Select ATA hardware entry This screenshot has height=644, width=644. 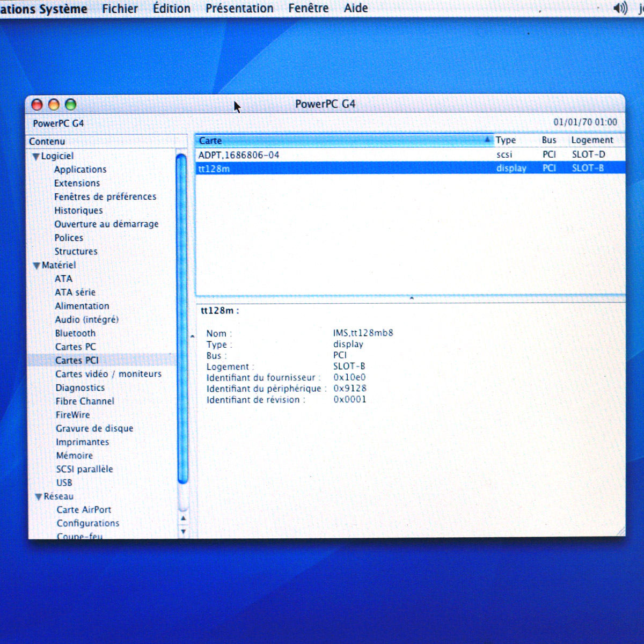[x=63, y=279]
